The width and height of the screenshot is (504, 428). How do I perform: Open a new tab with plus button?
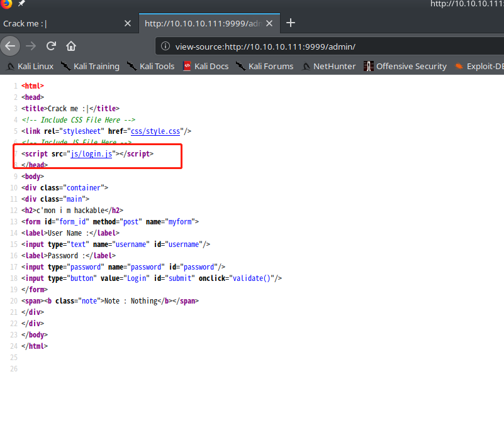click(x=291, y=23)
